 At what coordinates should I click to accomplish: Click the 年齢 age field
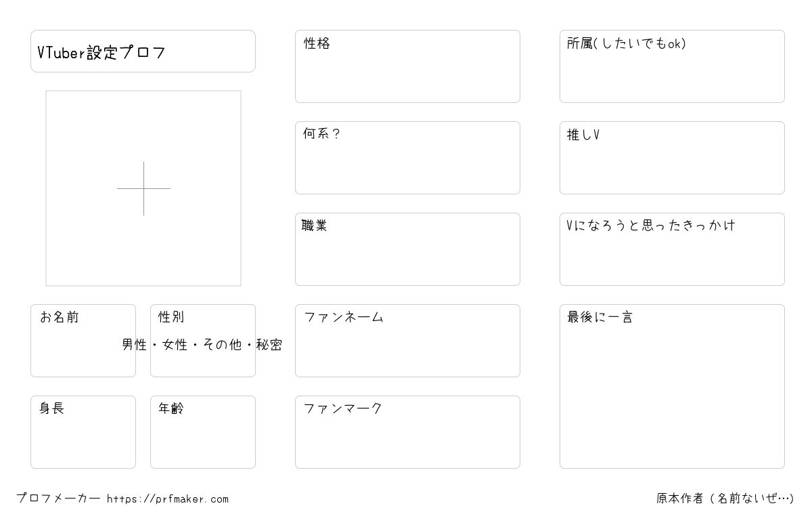click(203, 432)
